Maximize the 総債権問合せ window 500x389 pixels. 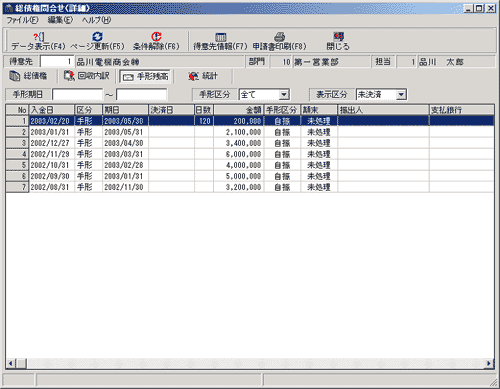[479, 8]
